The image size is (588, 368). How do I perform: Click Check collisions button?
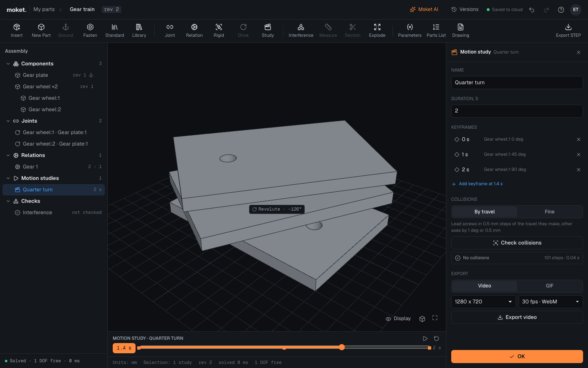[x=517, y=243]
